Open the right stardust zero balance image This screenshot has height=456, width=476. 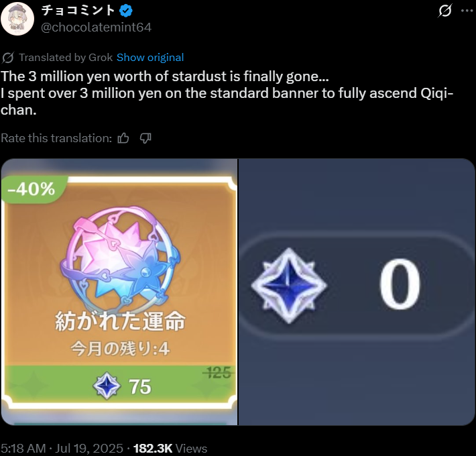(357, 292)
